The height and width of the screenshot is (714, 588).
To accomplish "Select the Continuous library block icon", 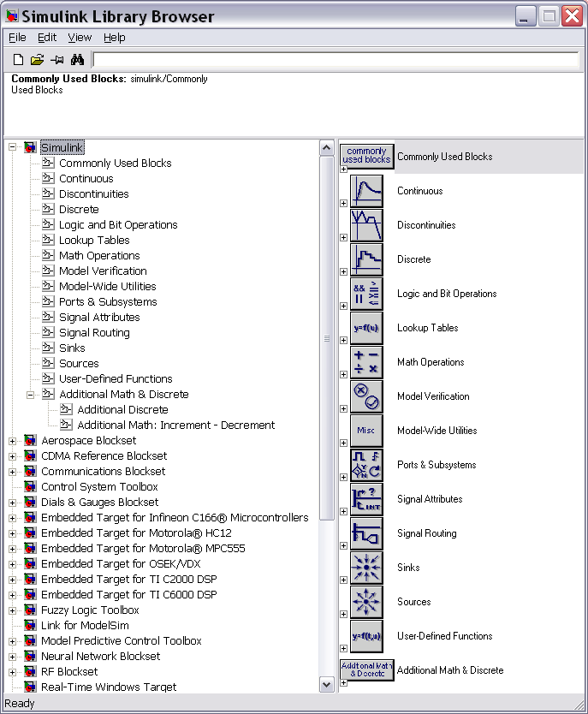I will coord(366,191).
